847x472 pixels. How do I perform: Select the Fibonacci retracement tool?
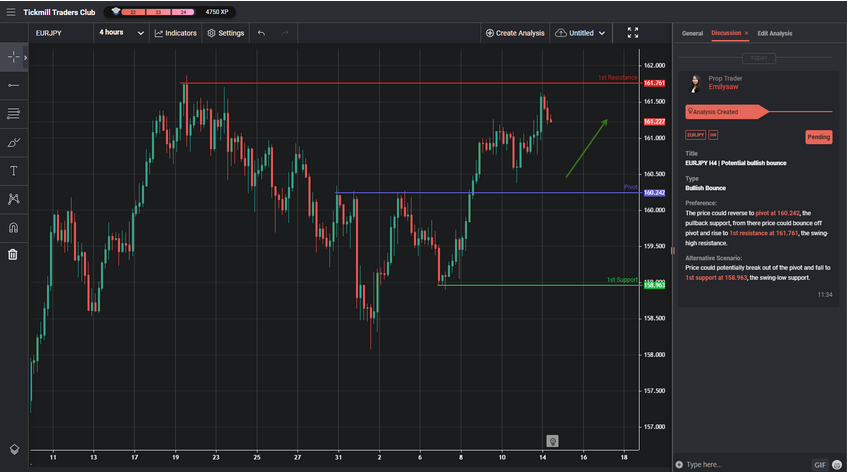pyautogui.click(x=14, y=113)
